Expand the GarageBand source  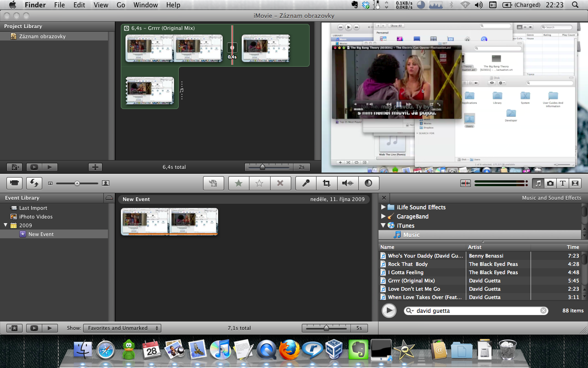(x=384, y=217)
